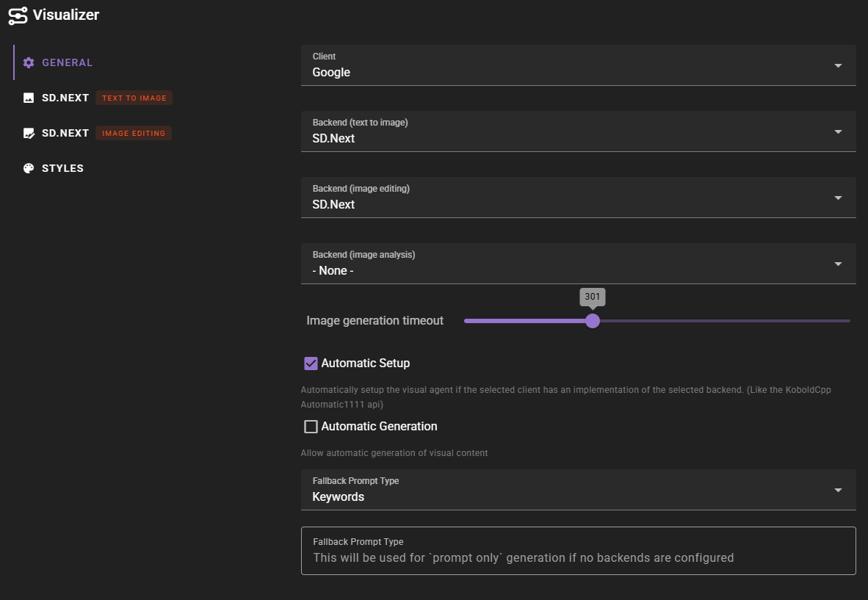Switch to the STYLES section
Screen dimensions: 868x600
[62, 167]
